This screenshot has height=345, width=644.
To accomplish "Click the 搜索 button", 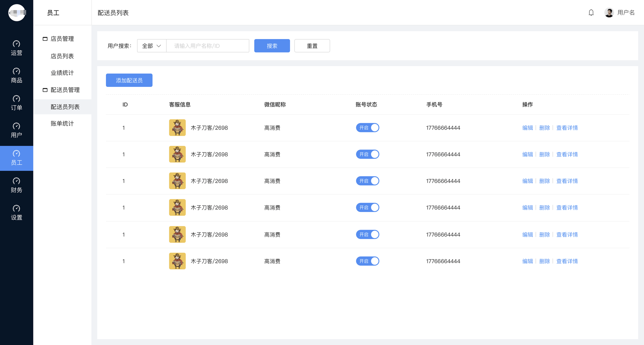I will (x=272, y=46).
